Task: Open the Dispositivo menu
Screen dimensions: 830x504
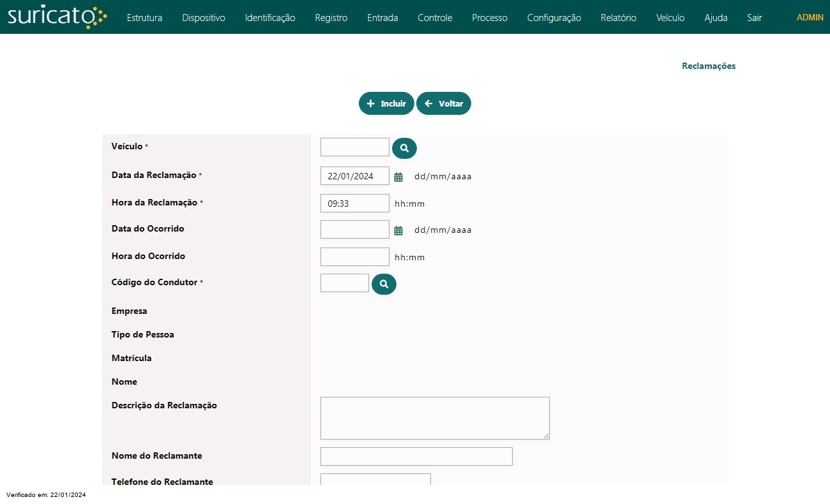Action: pyautogui.click(x=204, y=18)
